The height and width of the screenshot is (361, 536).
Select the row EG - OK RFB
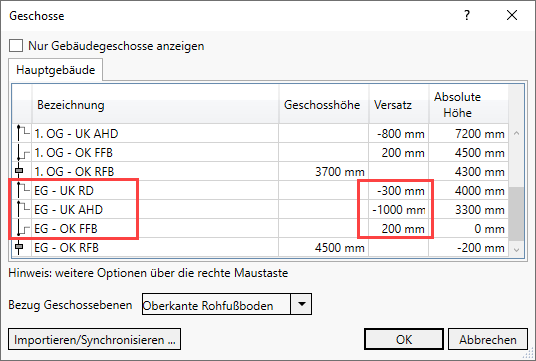pos(260,248)
